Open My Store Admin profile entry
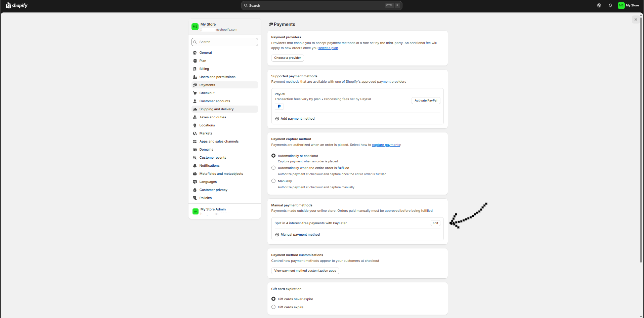 click(x=224, y=211)
